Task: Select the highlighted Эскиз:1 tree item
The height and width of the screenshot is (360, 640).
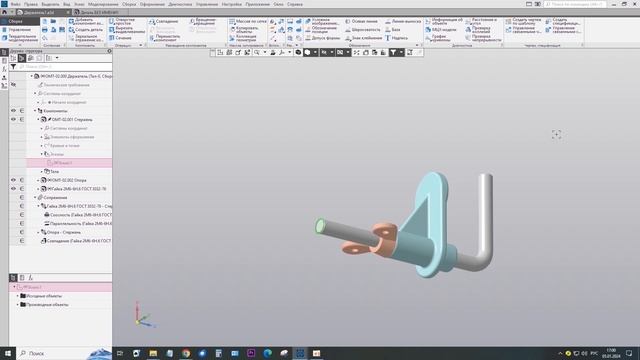Action: click(x=69, y=163)
